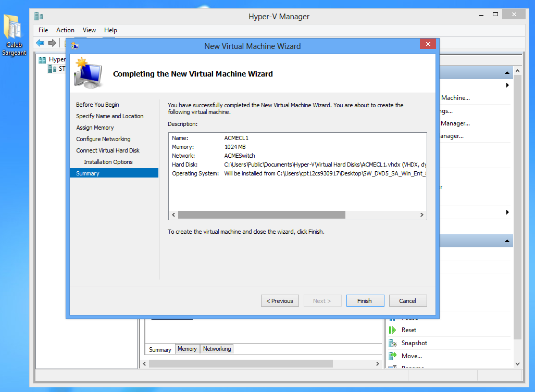
Task: Switch to the Summary tab in details pane
Action: (x=160, y=349)
